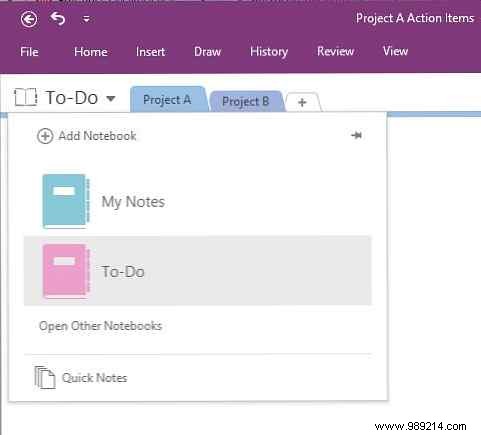Click the notebook book icon beside To-Do

(26, 97)
